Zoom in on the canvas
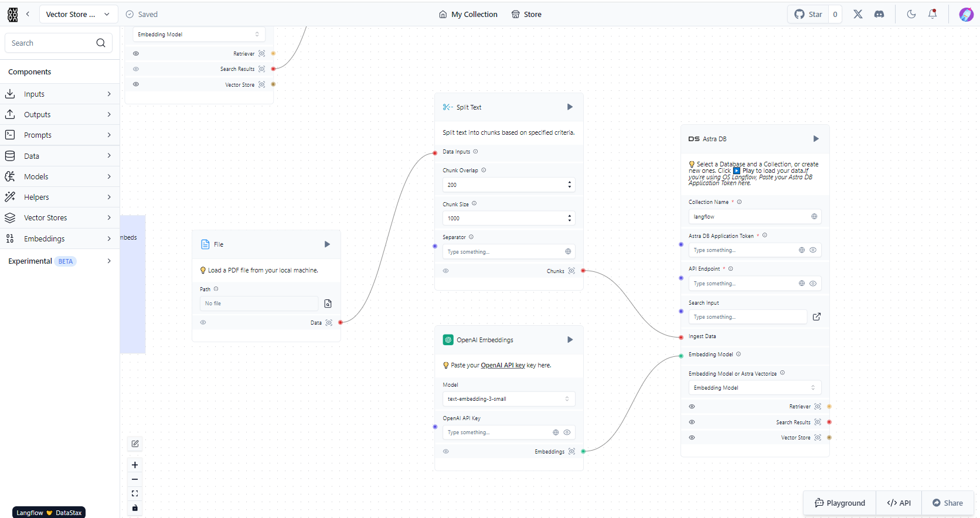This screenshot has width=980, height=518. point(135,465)
